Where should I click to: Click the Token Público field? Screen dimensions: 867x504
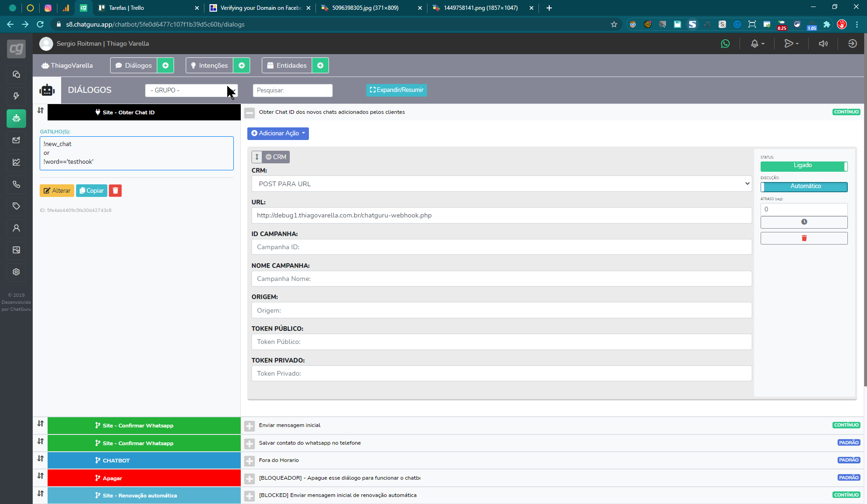pos(502,342)
